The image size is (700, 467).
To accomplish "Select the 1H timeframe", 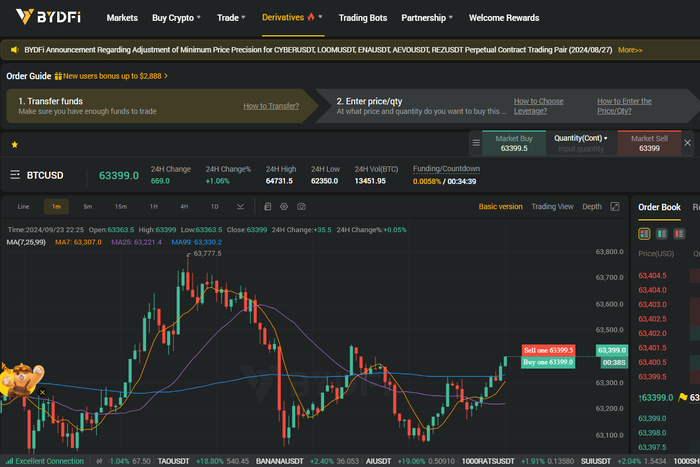I will pos(154,207).
